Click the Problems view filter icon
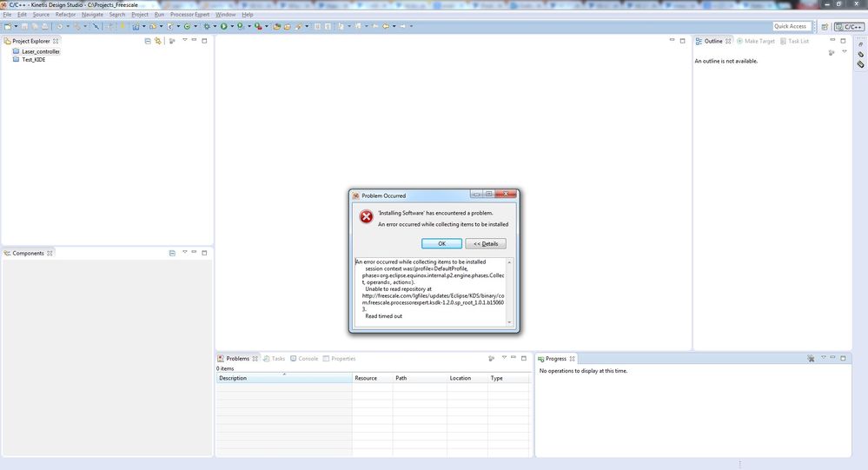 (x=491, y=359)
